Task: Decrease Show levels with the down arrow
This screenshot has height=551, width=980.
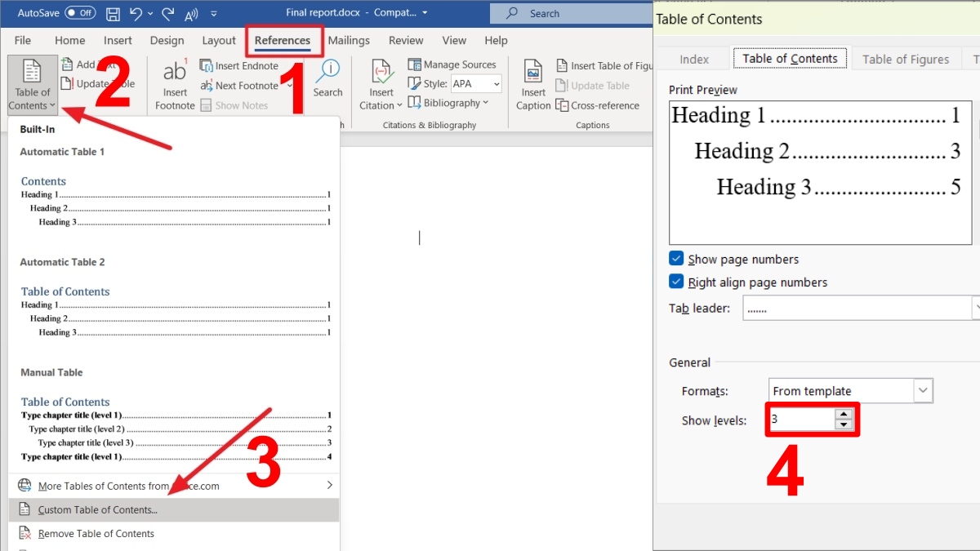Action: point(844,425)
